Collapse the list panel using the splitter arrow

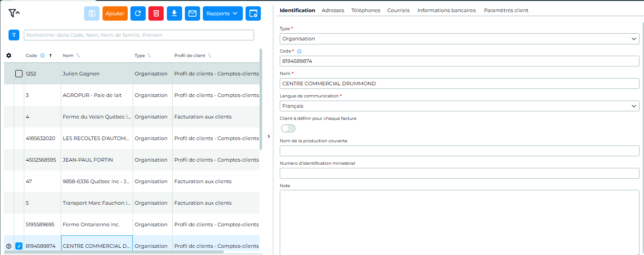coord(268,136)
